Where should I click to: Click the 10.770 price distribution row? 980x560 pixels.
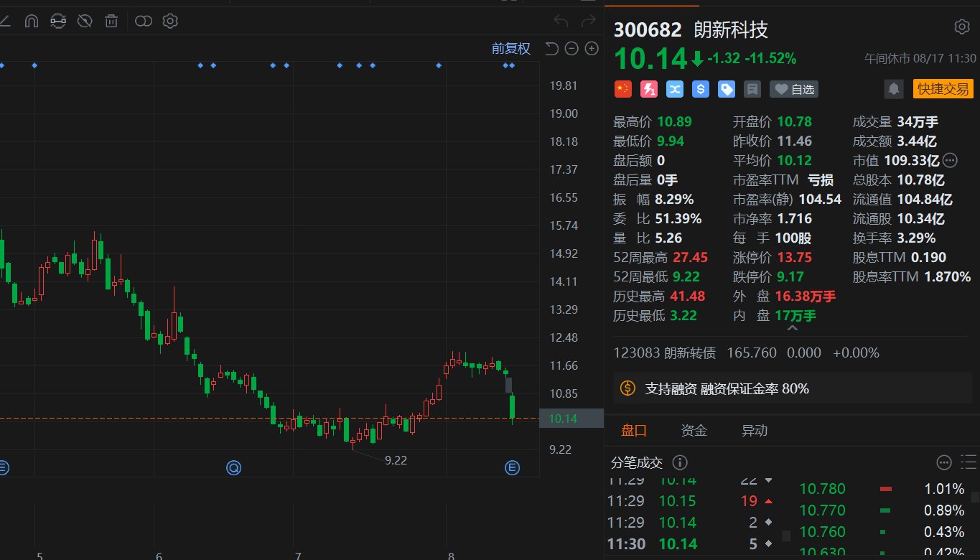tap(883, 510)
